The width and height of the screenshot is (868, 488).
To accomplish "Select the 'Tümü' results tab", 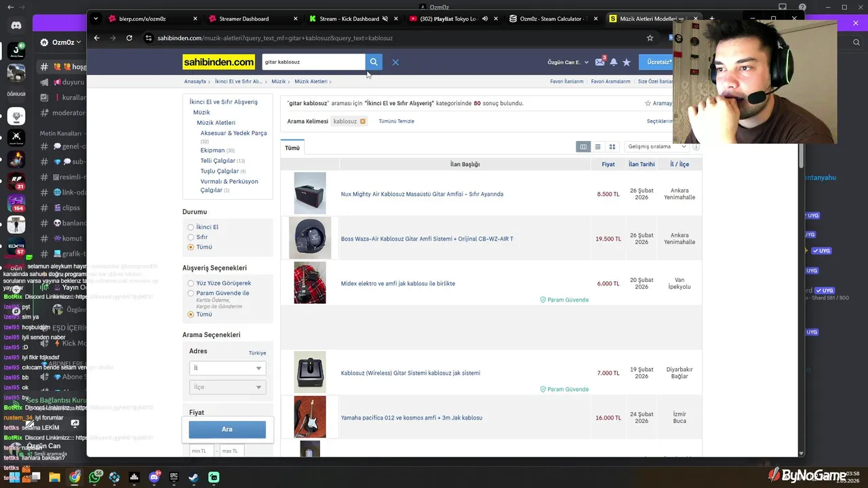I will [292, 148].
